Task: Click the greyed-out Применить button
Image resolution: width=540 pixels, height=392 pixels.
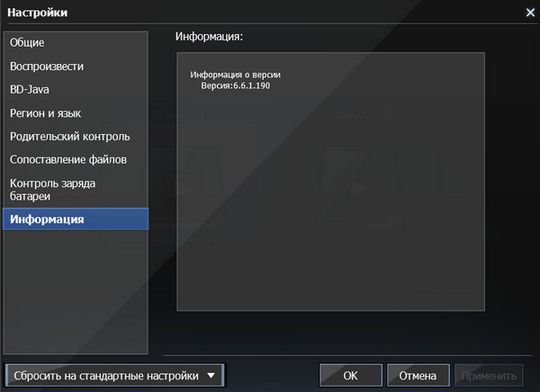Action: click(x=489, y=376)
